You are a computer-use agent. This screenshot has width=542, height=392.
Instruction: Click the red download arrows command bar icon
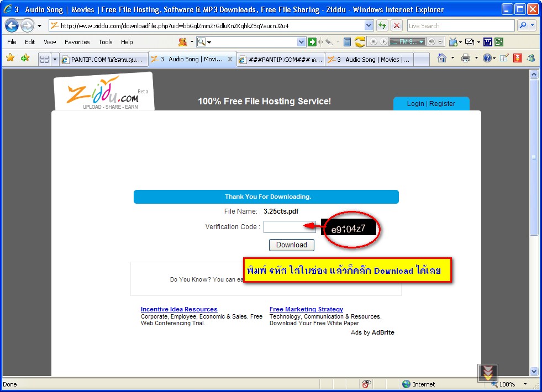(x=518, y=58)
